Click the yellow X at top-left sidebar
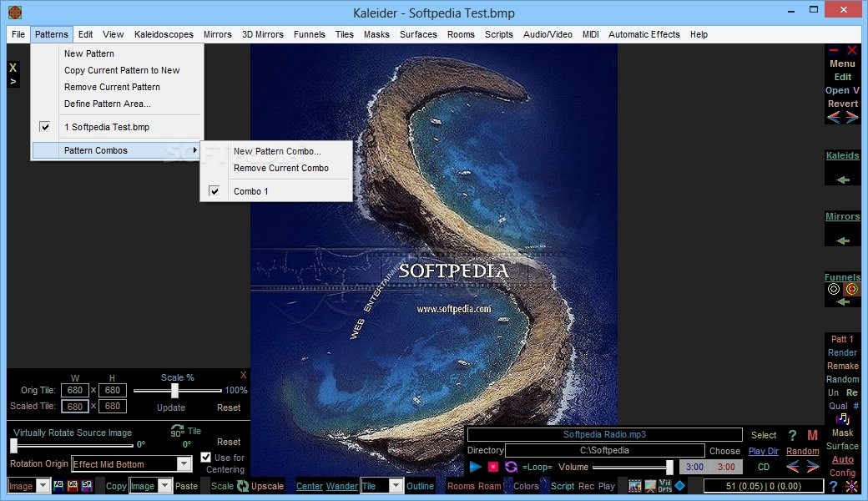 (13, 68)
